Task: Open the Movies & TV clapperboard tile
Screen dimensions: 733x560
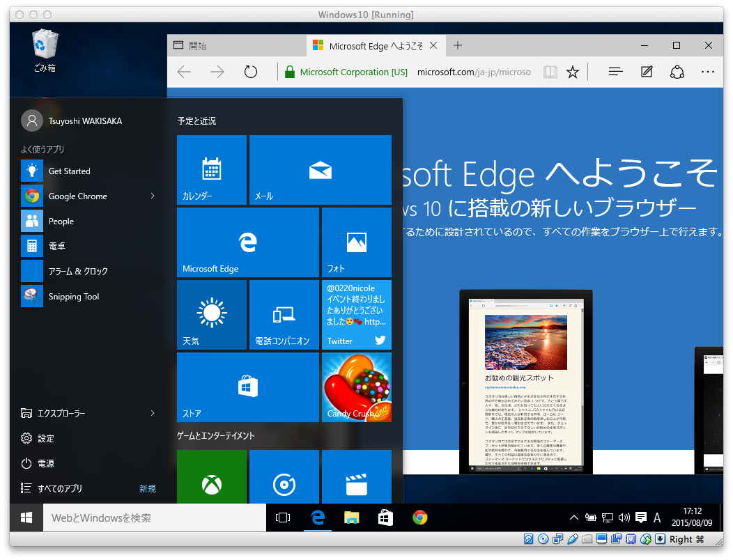Action: (x=357, y=477)
